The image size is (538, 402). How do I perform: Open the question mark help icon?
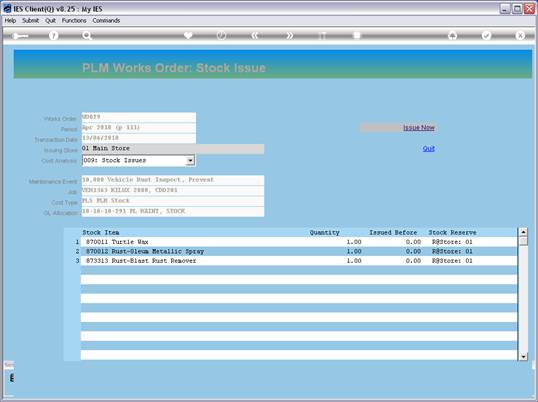[53, 36]
